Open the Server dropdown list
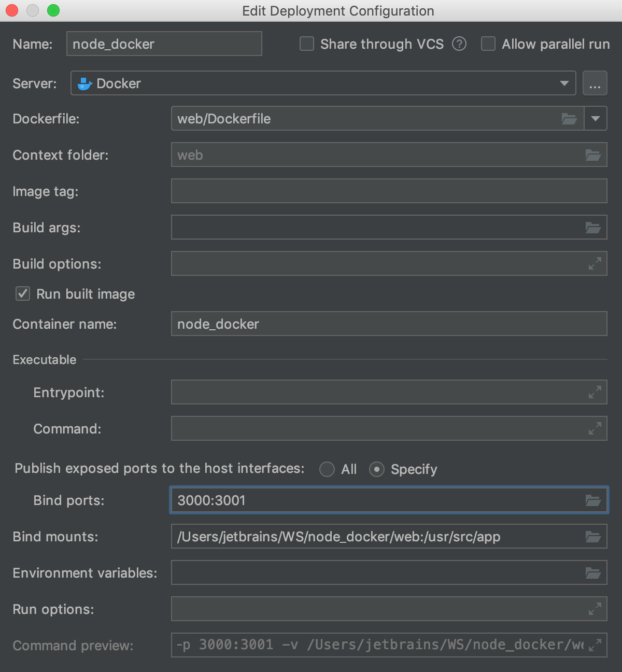Image resolution: width=622 pixels, height=672 pixels. 564,83
